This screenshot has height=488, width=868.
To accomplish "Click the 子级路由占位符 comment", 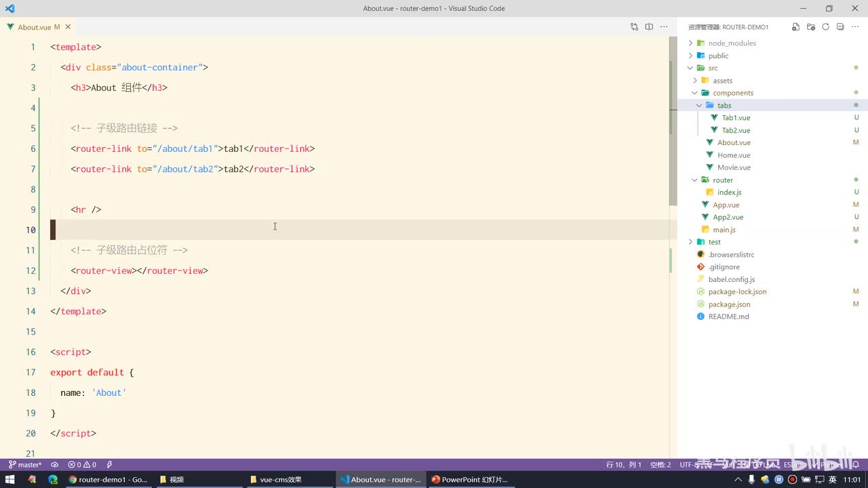I will coord(129,250).
